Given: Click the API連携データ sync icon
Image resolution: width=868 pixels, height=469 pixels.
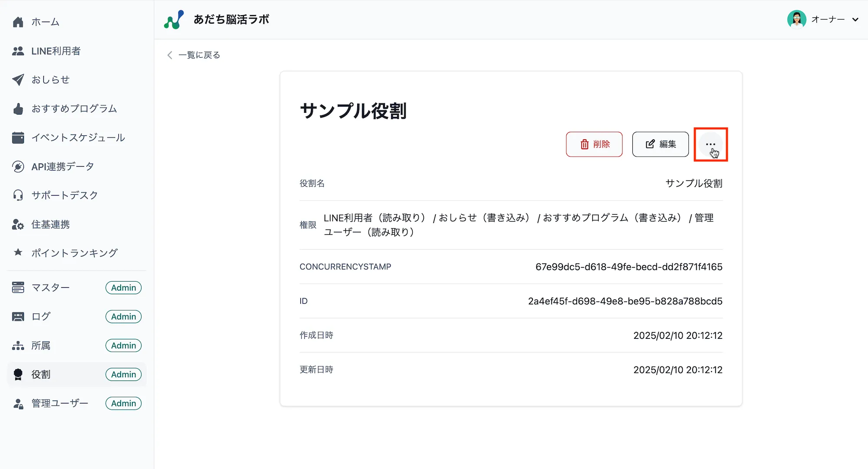Looking at the screenshot, I should click(18, 167).
